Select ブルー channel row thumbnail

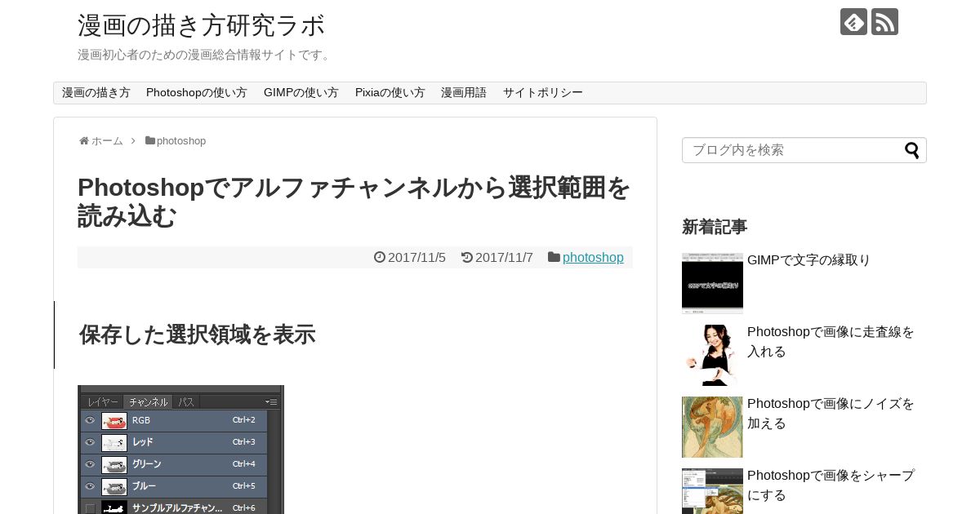pyautogui.click(x=114, y=487)
